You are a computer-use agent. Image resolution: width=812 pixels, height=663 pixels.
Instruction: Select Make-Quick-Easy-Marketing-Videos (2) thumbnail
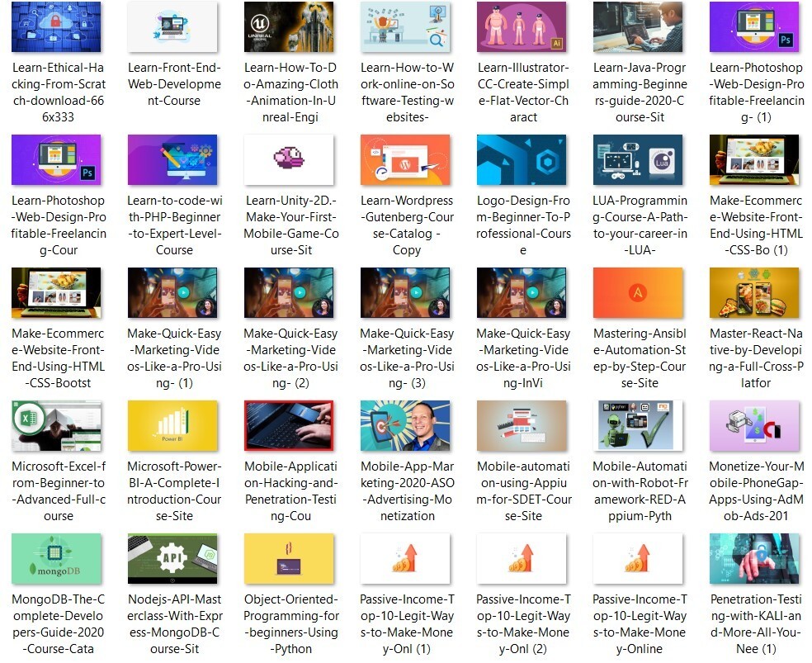pyautogui.click(x=289, y=292)
